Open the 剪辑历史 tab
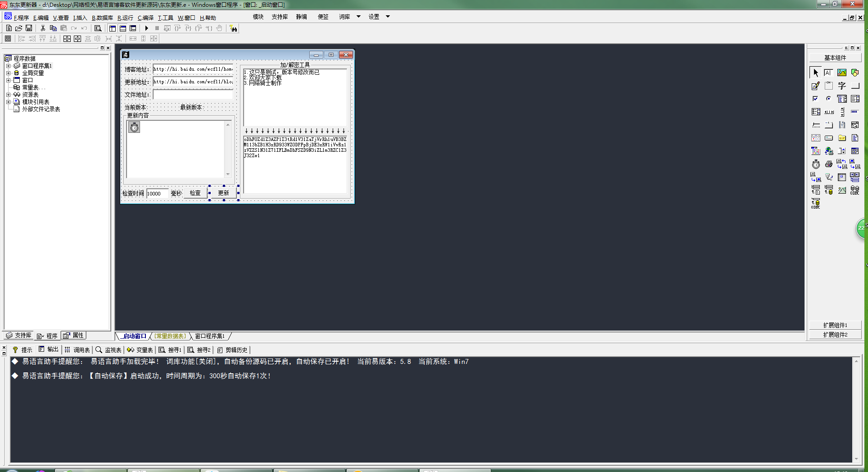 click(232, 350)
